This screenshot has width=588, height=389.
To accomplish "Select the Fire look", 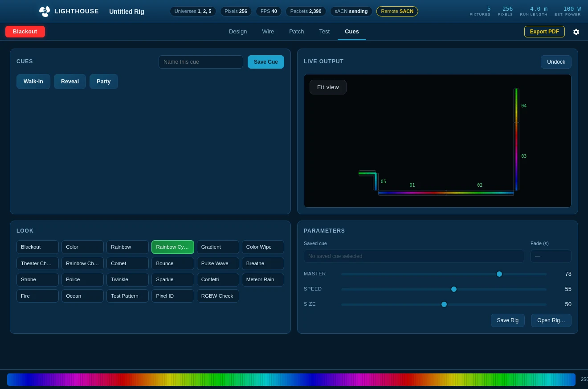I will click(x=37, y=296).
